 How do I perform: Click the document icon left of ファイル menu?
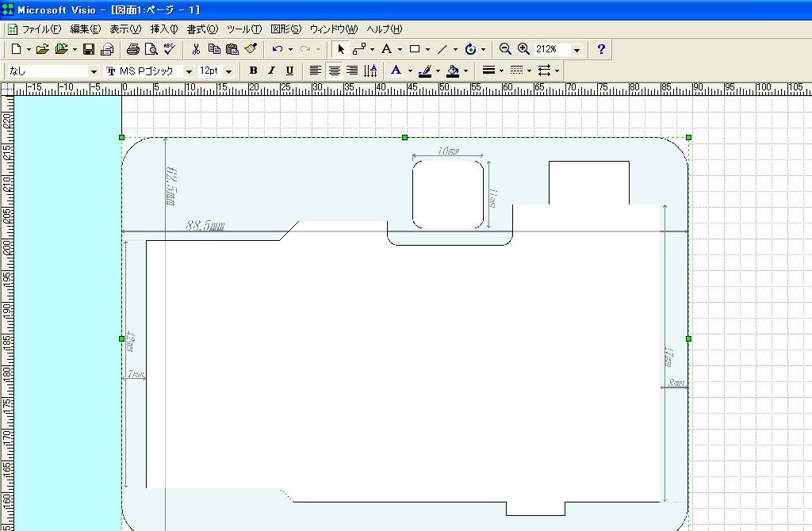click(13, 29)
